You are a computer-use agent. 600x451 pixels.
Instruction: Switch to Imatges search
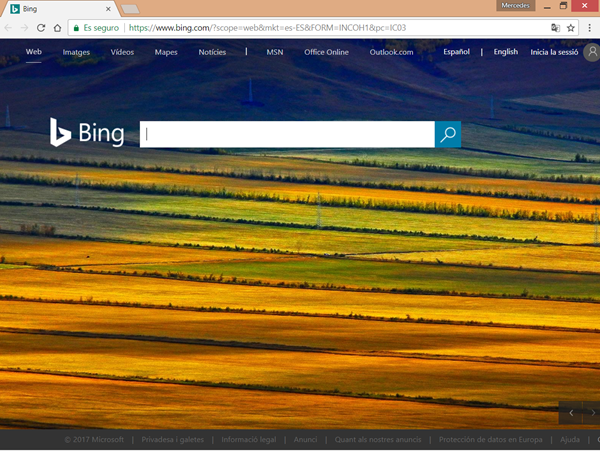click(76, 52)
